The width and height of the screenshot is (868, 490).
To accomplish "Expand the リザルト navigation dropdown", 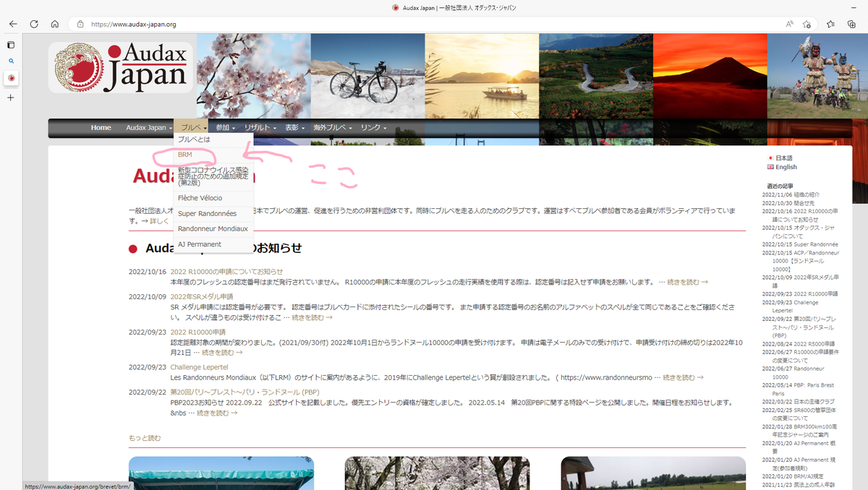I will [x=260, y=128].
